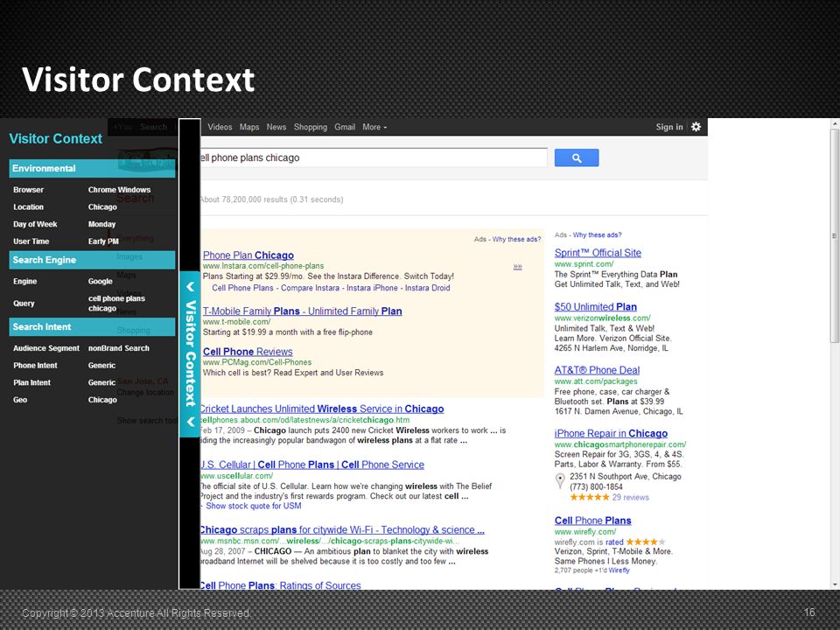Open the Videos tab in top bar
Image resolution: width=840 pixels, height=630 pixels.
tap(220, 127)
